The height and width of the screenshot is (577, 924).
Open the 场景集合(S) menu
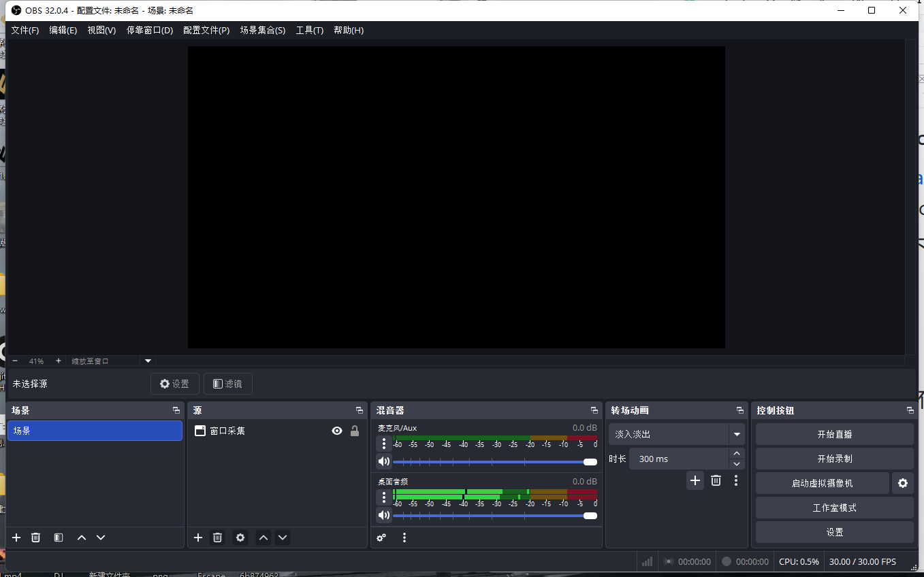(x=262, y=31)
